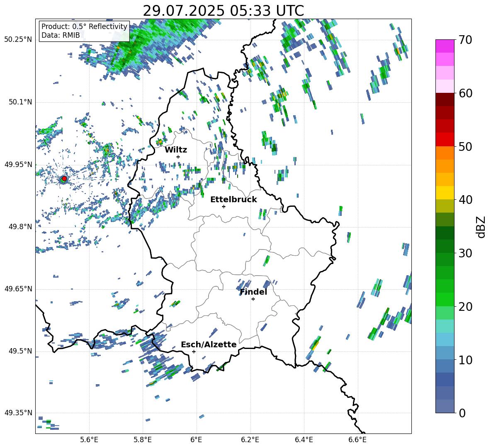Click the 6.6°E longitude label
Screen dimensions: 491x448
click(x=357, y=440)
